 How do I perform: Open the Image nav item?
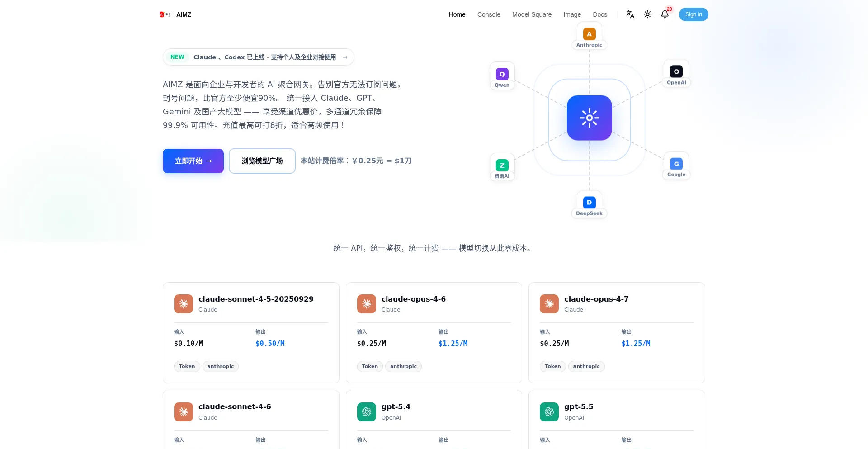click(x=572, y=14)
